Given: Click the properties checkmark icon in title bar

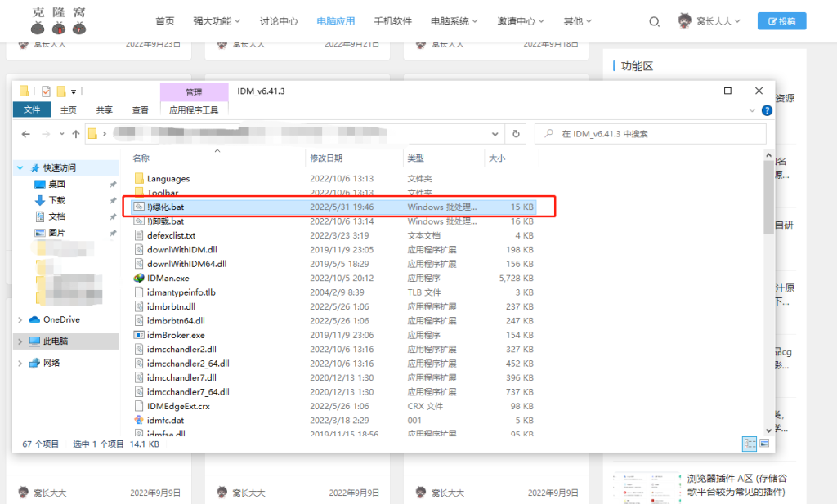Looking at the screenshot, I should coord(46,91).
